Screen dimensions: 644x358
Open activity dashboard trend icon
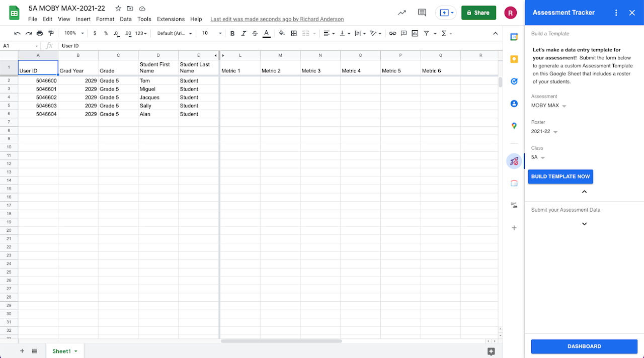[401, 13]
